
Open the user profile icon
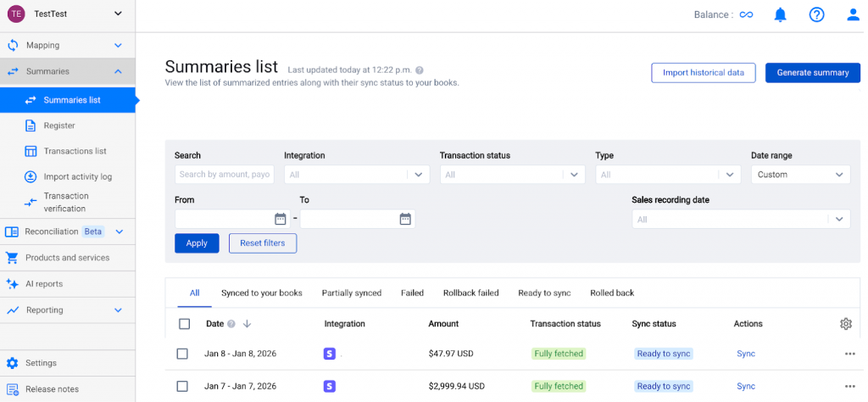click(x=853, y=14)
